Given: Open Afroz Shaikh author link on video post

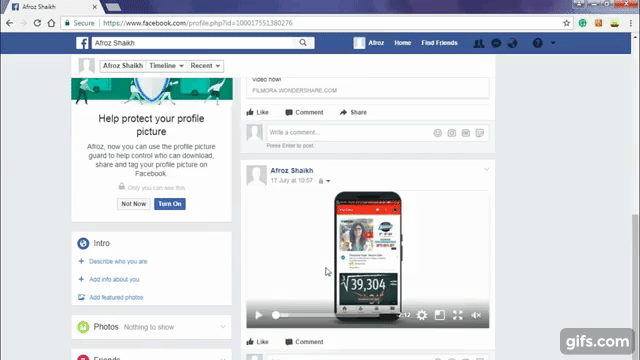Looking at the screenshot, I should [292, 171].
